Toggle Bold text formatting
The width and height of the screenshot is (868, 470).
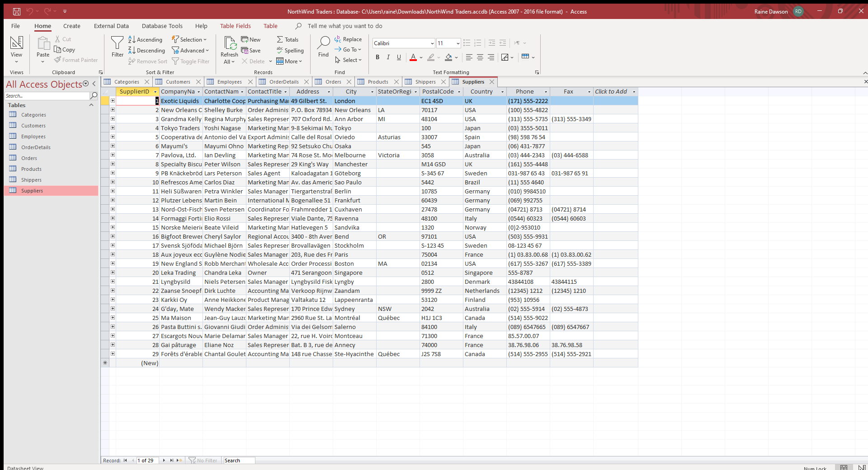pos(377,57)
